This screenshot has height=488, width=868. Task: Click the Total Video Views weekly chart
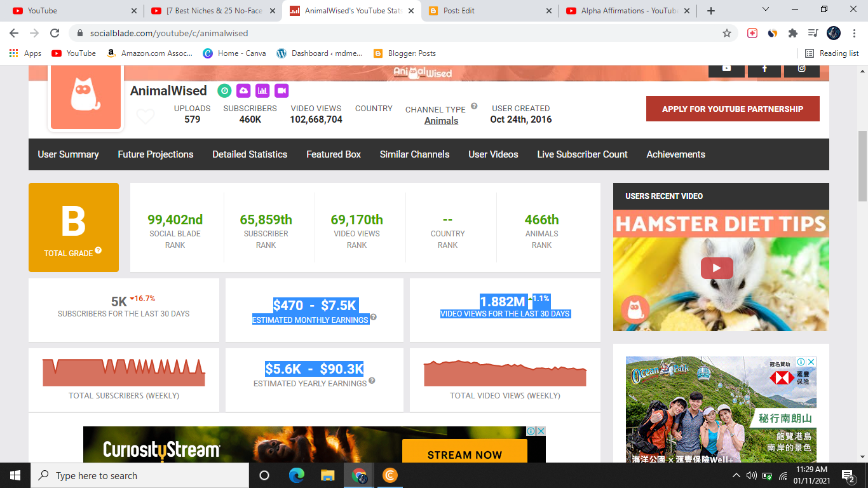tap(505, 373)
